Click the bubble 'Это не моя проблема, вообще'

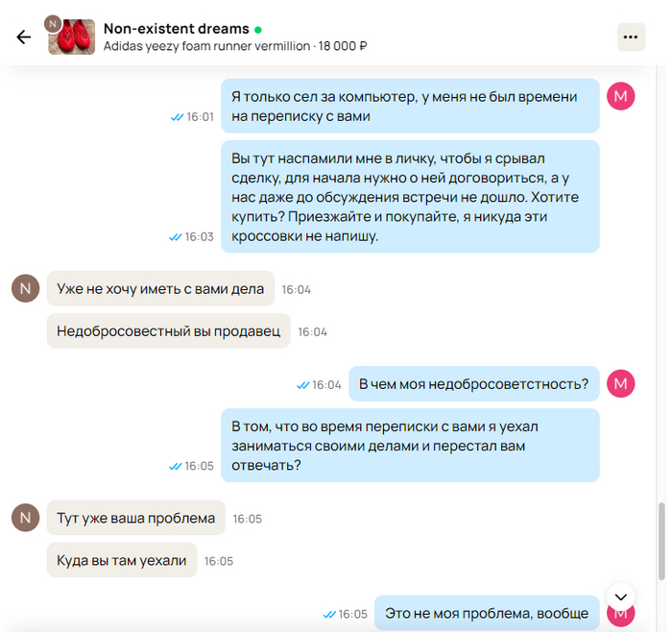(x=487, y=613)
